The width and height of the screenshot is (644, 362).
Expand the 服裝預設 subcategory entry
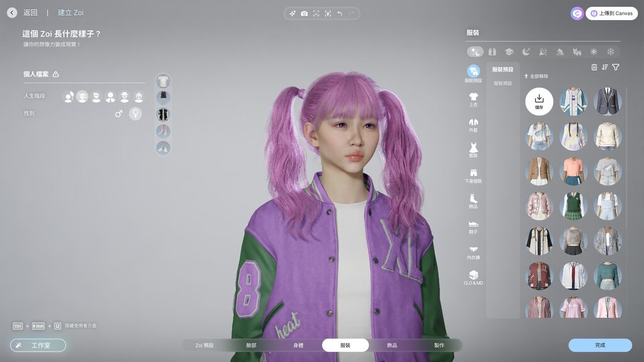point(502,83)
